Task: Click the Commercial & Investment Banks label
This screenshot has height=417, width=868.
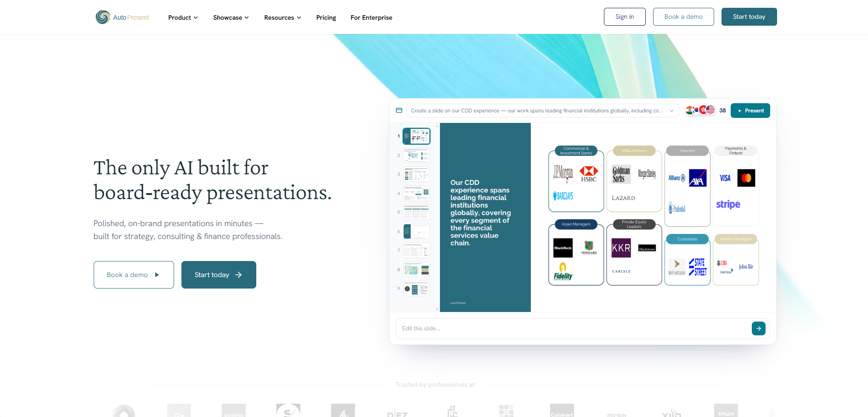Action: click(576, 151)
